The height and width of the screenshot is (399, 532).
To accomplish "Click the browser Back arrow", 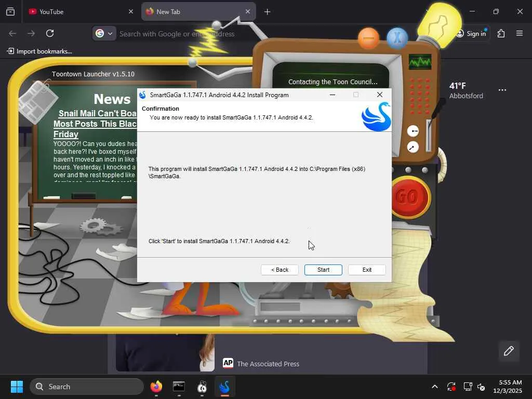I will pyautogui.click(x=12, y=33).
